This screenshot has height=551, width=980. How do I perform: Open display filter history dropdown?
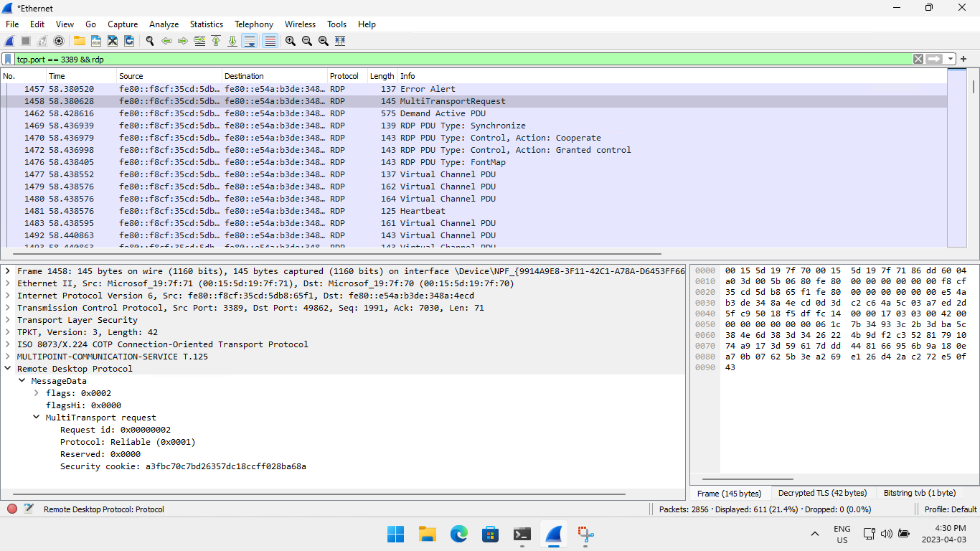951,59
